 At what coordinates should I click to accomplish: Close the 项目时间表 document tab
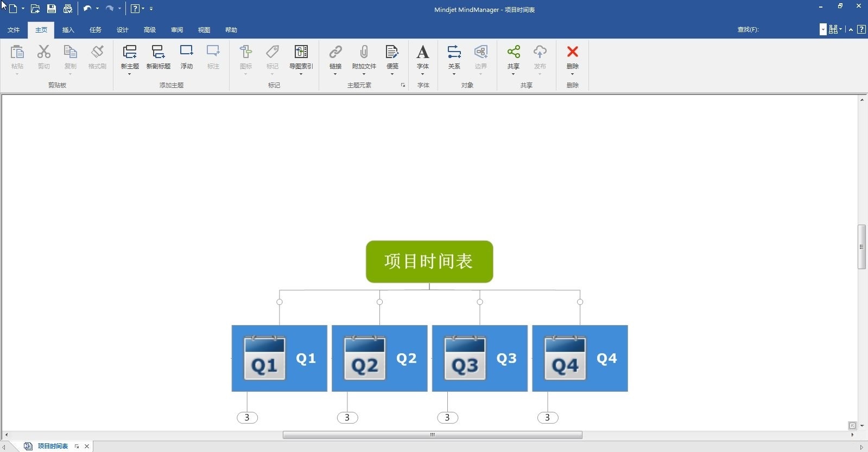coord(87,446)
